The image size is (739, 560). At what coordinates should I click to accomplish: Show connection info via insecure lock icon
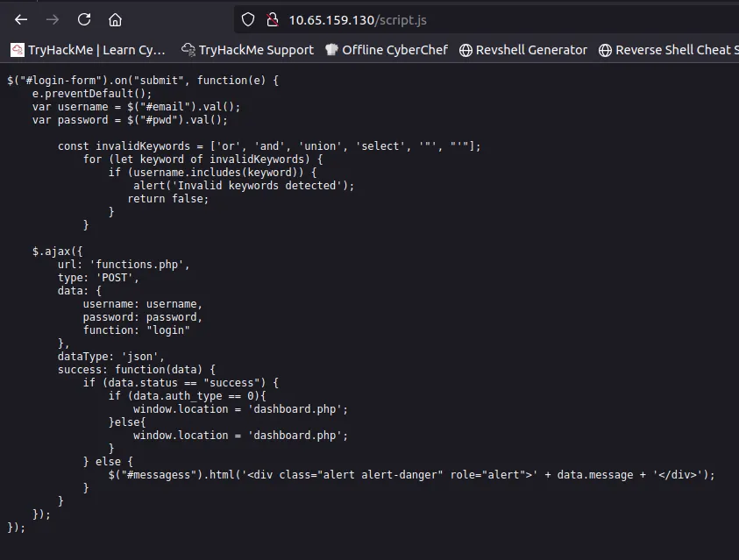pyautogui.click(x=272, y=19)
